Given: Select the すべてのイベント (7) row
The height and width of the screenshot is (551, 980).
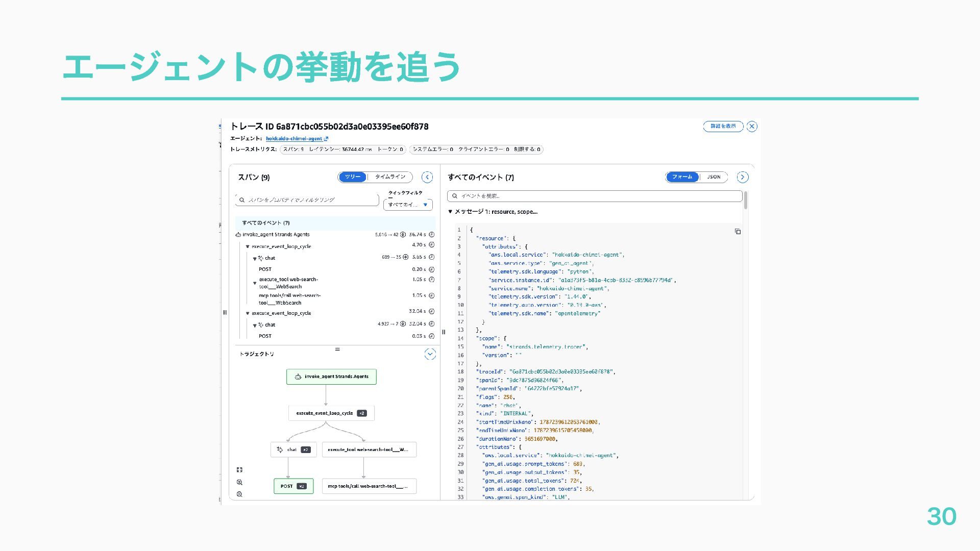Looking at the screenshot, I should [x=335, y=222].
